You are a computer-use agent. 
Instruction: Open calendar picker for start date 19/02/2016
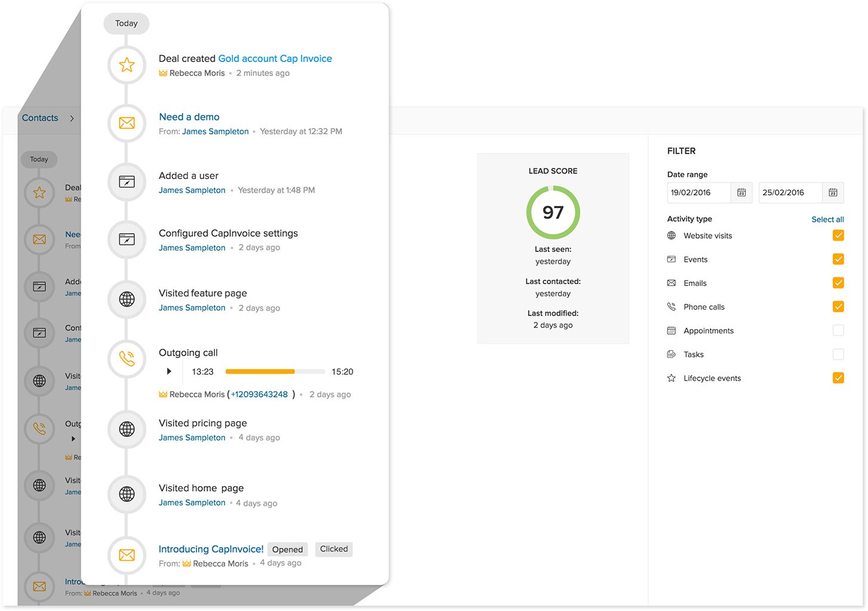pos(741,193)
